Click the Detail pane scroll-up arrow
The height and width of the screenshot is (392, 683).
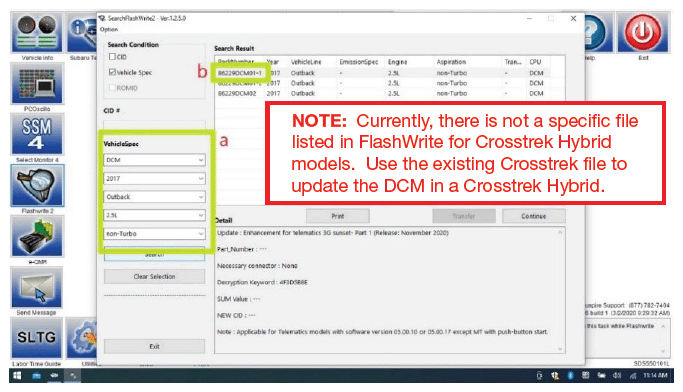pyautogui.click(x=560, y=233)
